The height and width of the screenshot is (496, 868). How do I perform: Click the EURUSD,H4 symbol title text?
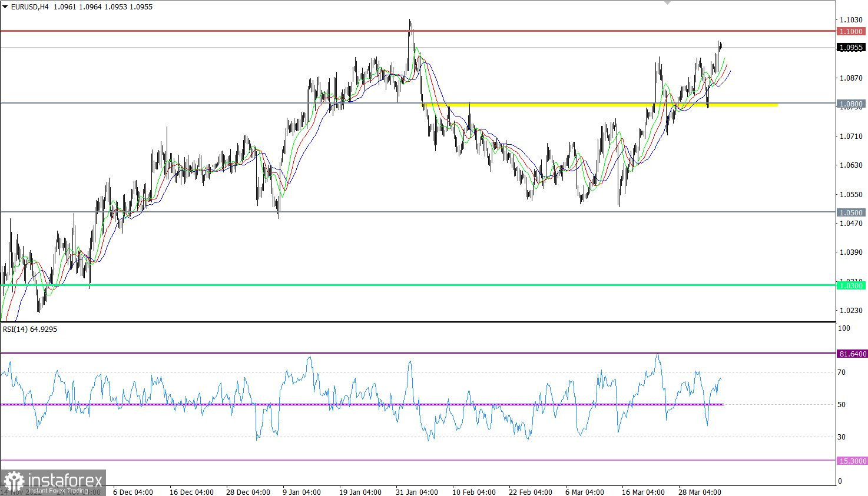click(x=29, y=7)
